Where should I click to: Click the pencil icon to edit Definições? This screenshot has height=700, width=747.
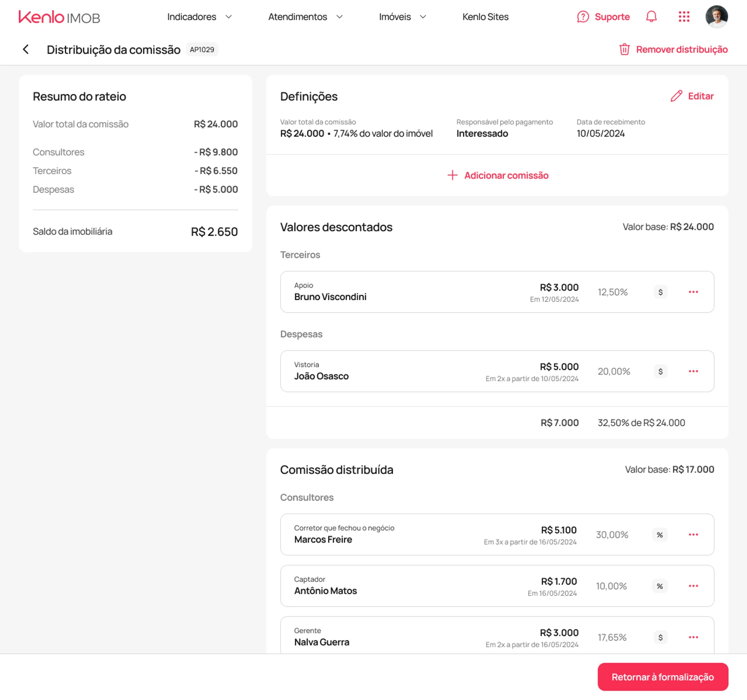(676, 96)
